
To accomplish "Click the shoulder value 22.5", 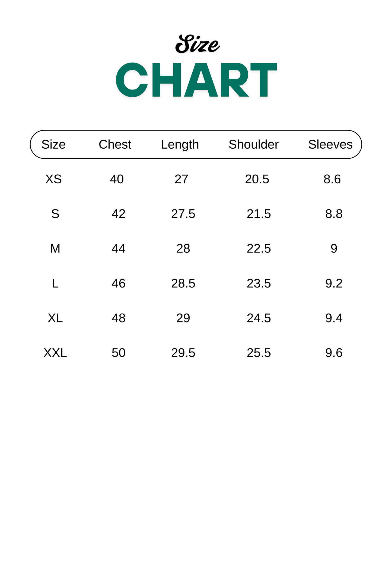I will tap(259, 249).
